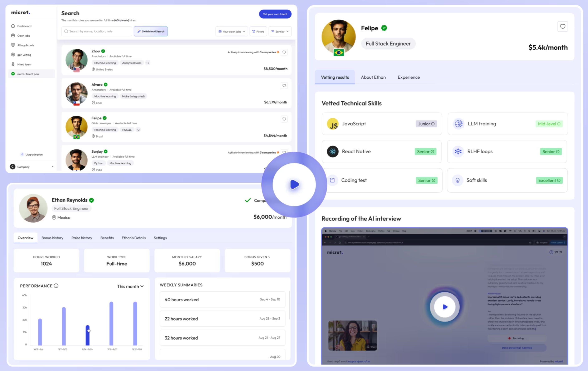Open the Experience tab on Felipe's profile
This screenshot has height=371, width=588.
click(x=408, y=77)
